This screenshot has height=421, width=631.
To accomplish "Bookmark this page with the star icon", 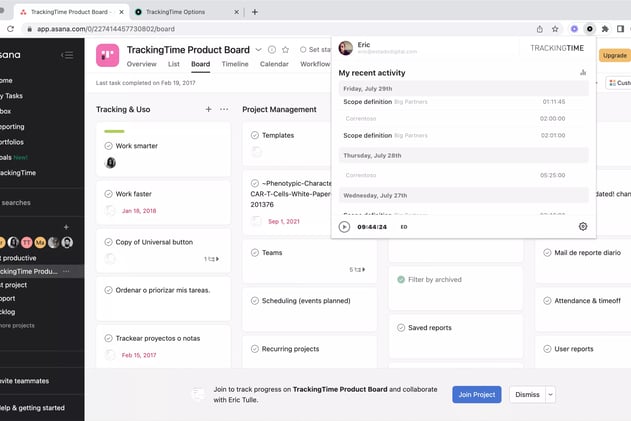I will coord(555,29).
